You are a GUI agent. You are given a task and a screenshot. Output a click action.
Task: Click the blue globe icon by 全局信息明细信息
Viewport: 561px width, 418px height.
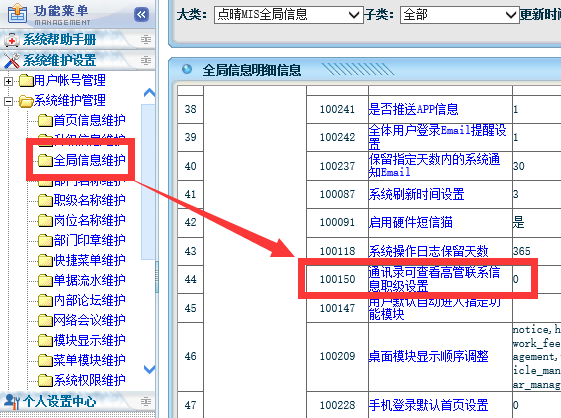(x=187, y=69)
